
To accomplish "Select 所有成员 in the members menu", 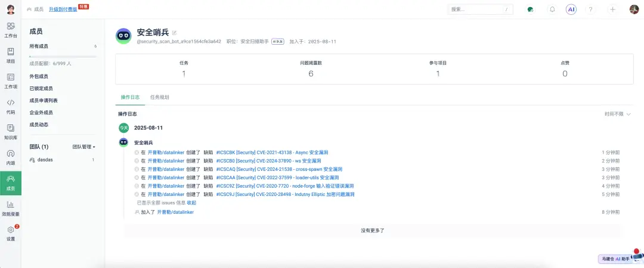I will click(39, 46).
